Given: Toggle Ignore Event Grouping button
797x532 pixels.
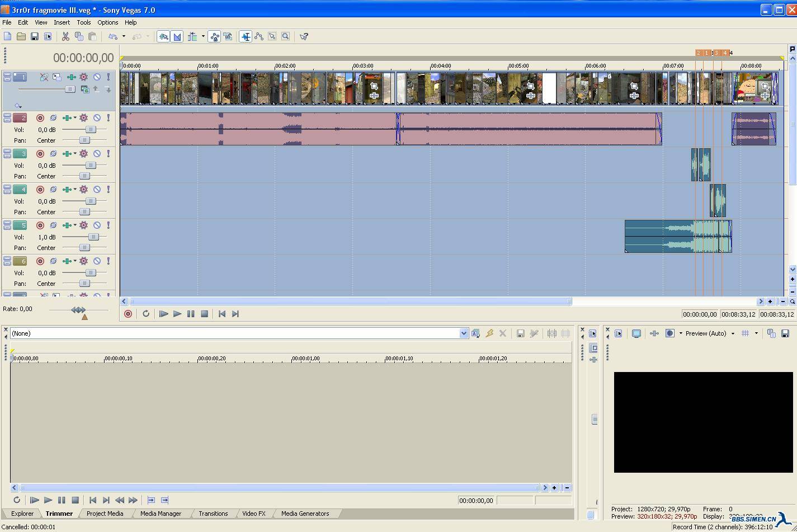Looking at the screenshot, I should [x=228, y=36].
